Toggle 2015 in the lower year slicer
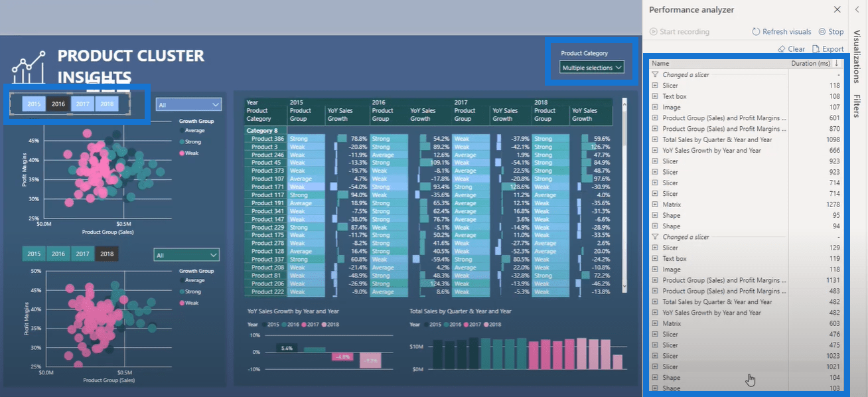Image resolution: width=868 pixels, height=397 pixels. click(34, 254)
